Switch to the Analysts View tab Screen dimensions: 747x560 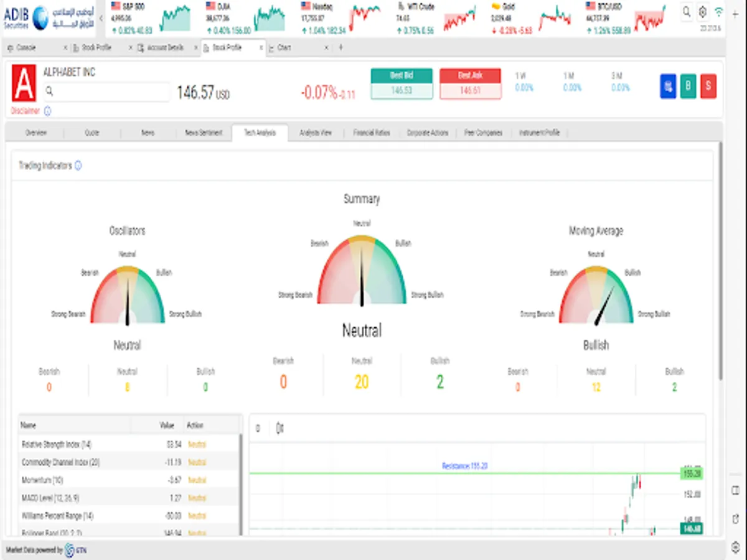[x=316, y=133]
